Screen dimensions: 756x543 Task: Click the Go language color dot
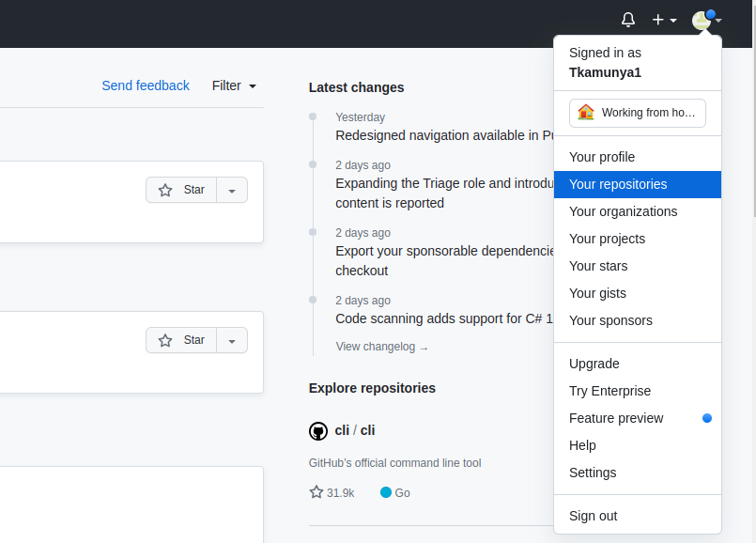click(x=386, y=492)
